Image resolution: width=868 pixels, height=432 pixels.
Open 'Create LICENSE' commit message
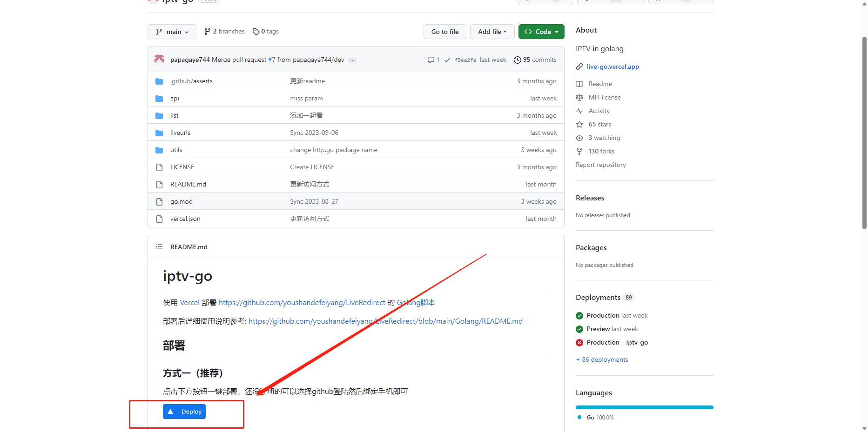(312, 167)
